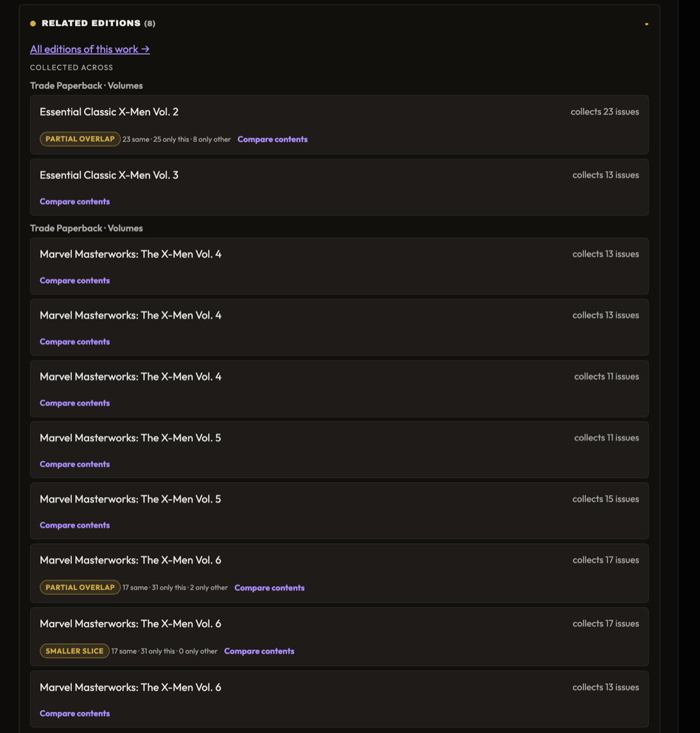Click 'collects 11 issues' on the Vol. 4 card
The image size is (700, 733).
point(606,376)
